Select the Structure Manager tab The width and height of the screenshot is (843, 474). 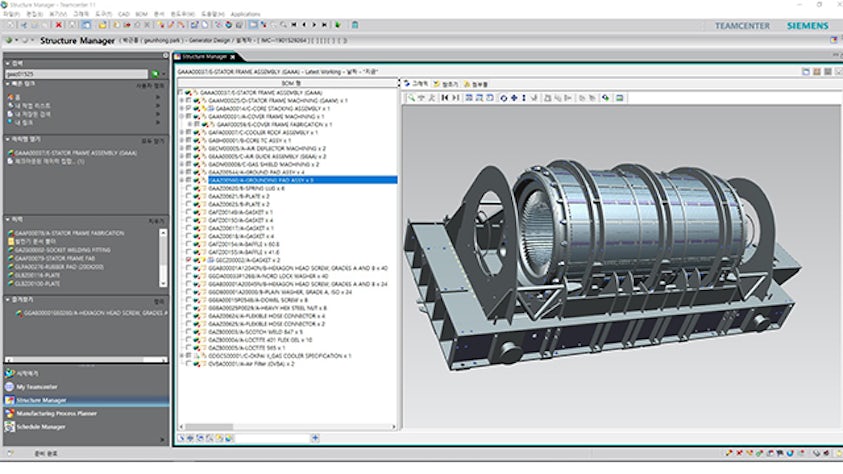[x=204, y=56]
